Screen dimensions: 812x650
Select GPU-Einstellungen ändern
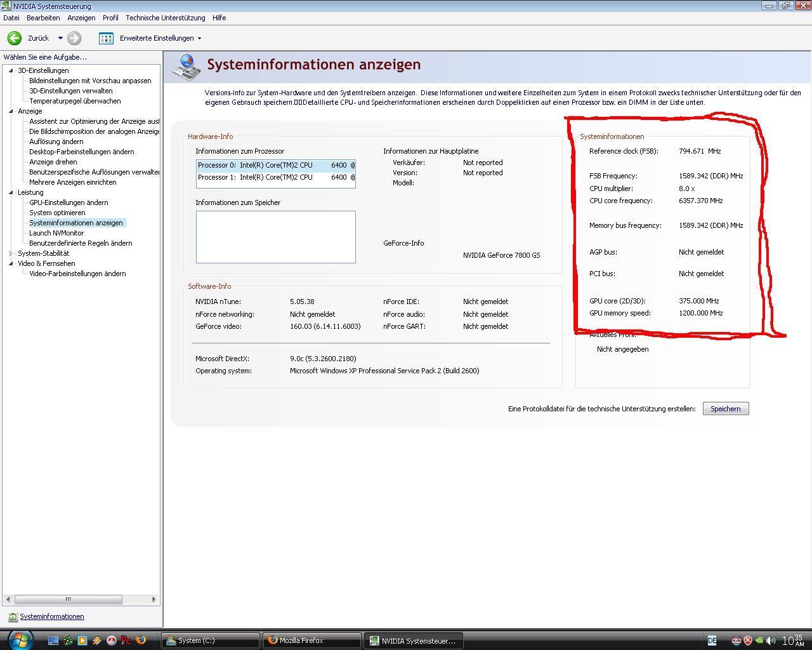[x=69, y=202]
